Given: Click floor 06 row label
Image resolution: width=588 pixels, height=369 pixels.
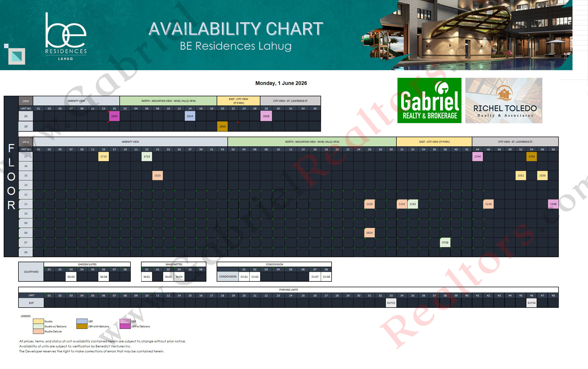Looking at the screenshot, I should (x=26, y=252).
